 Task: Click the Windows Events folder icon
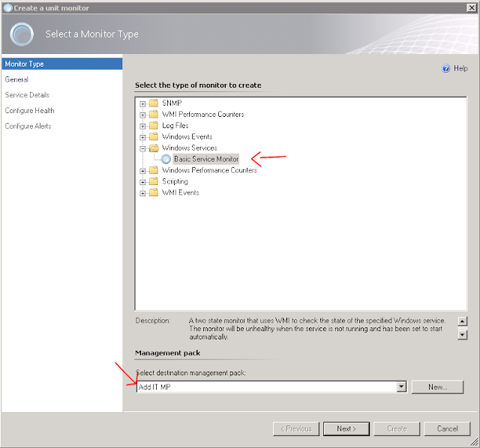[154, 136]
